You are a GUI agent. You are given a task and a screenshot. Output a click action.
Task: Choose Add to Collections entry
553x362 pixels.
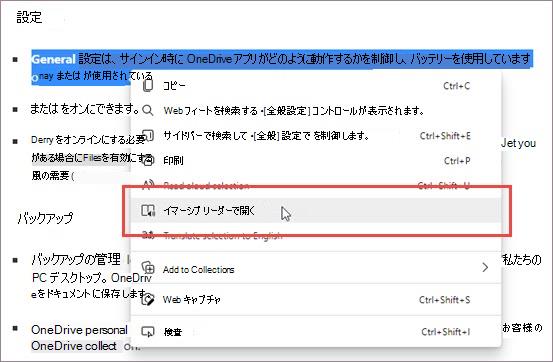[316, 269]
